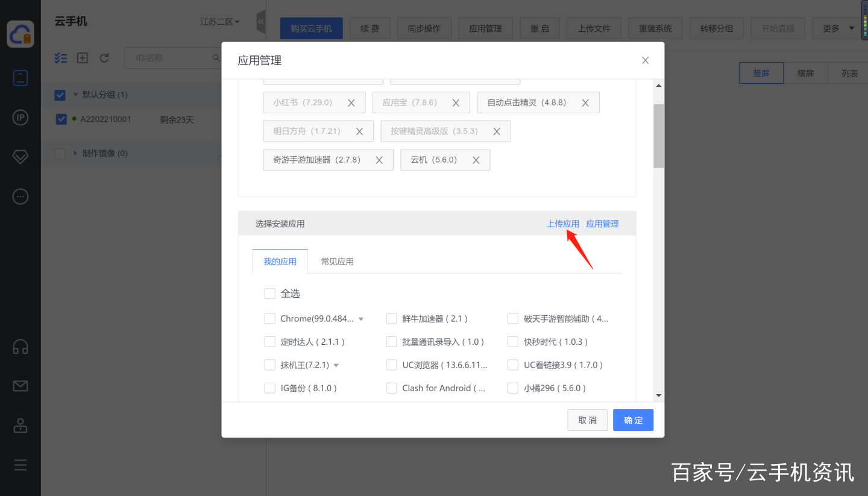Check the UC浏览器 checkbox

pyautogui.click(x=392, y=365)
